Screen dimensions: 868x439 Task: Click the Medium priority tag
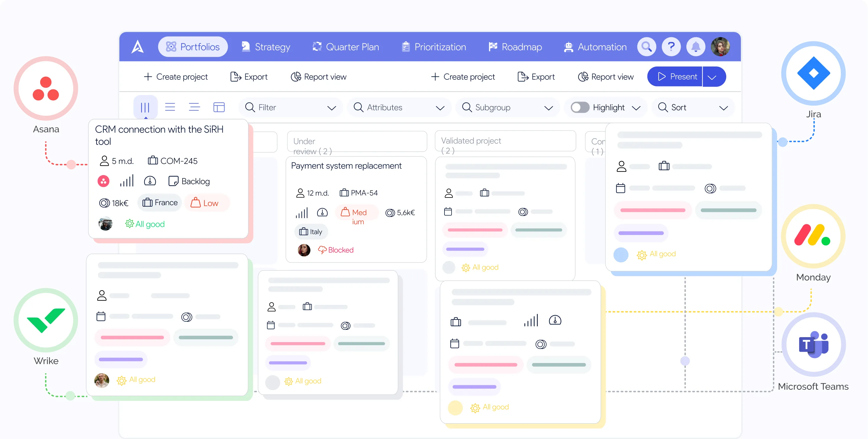coord(356,213)
